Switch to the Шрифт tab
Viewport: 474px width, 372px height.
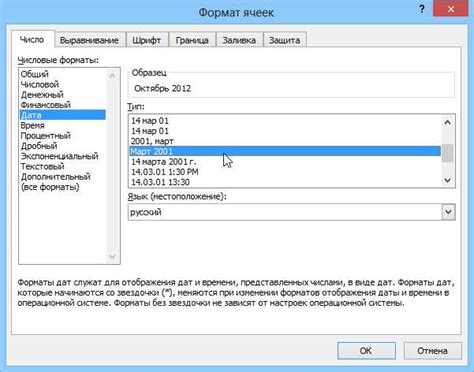[x=147, y=40]
